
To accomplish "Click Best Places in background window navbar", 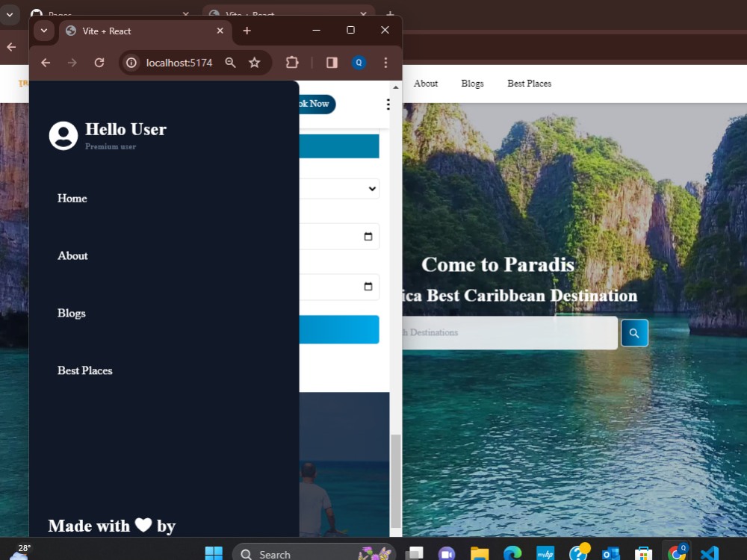I will coord(530,84).
